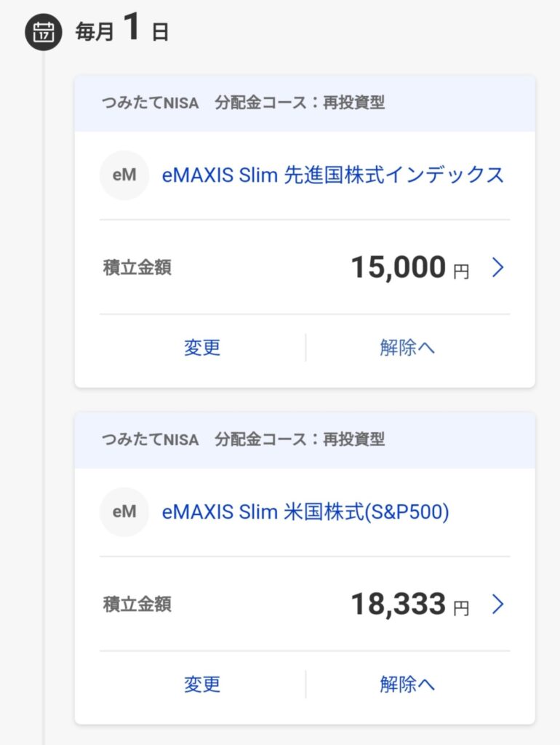
Task: Tap the eM icon of 先進国株式インデックス fund
Action: [124, 175]
